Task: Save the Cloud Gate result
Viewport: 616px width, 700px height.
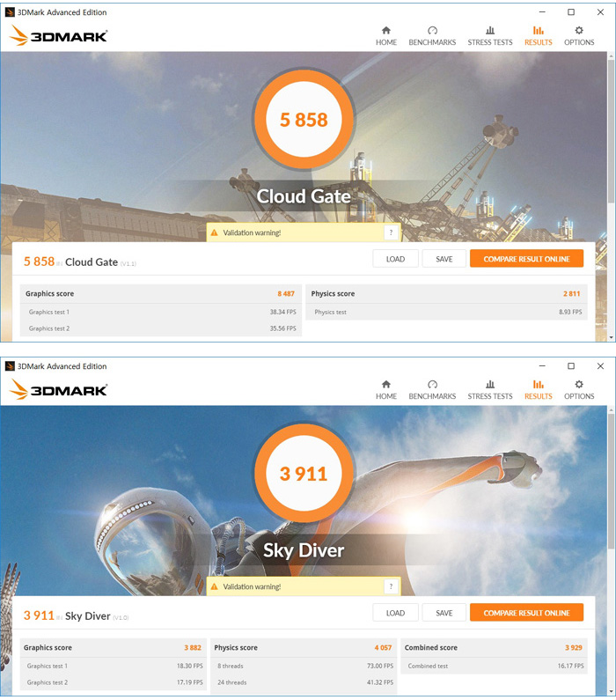Action: tap(444, 259)
